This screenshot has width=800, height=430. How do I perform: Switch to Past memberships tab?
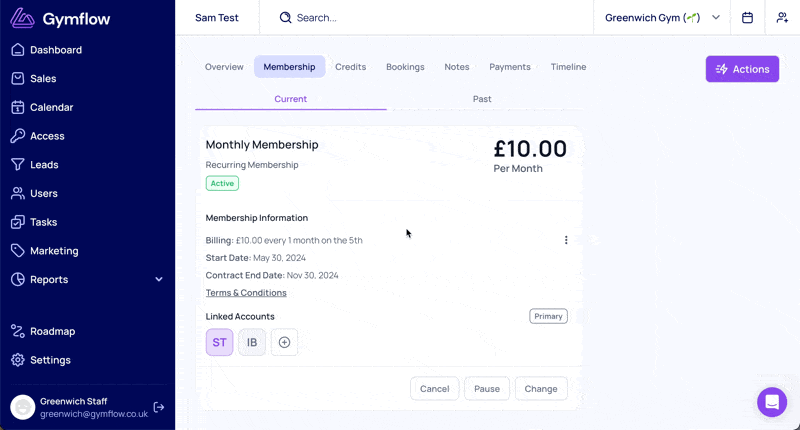pos(482,99)
